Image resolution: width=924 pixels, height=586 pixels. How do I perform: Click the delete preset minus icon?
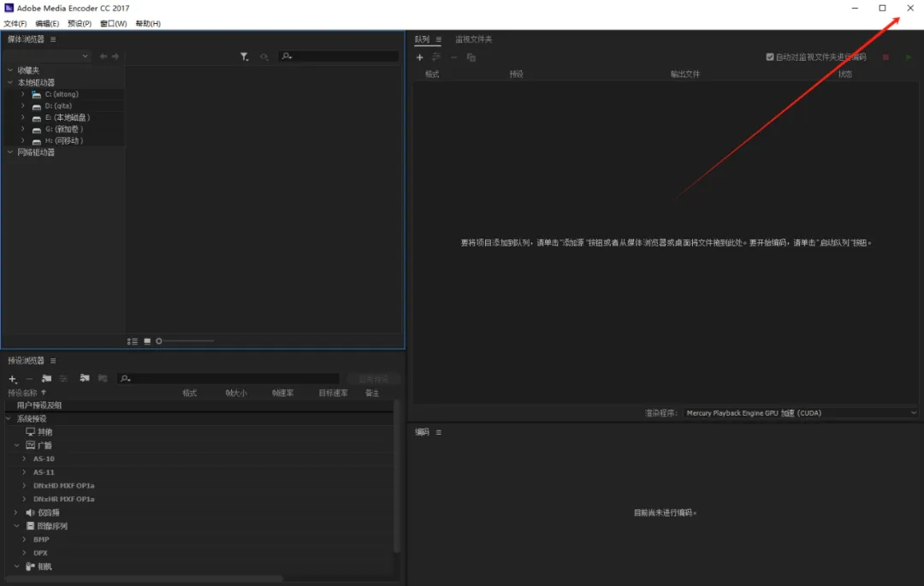[x=29, y=379]
